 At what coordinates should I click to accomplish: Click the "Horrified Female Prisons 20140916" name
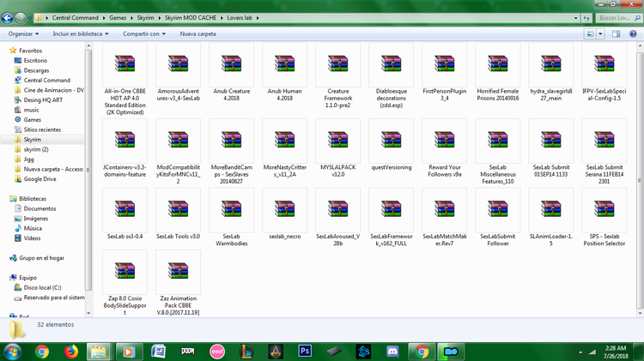click(498, 95)
